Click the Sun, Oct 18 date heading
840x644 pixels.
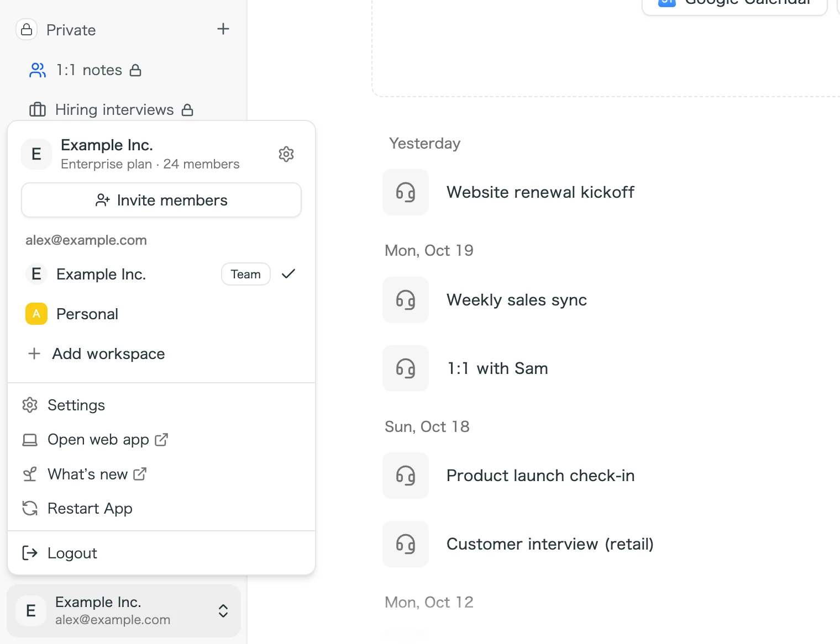tap(427, 427)
